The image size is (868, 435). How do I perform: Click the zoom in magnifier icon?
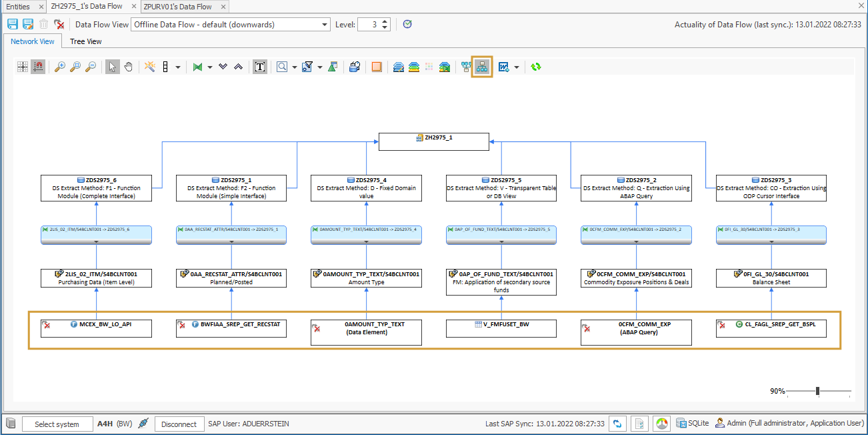click(60, 67)
